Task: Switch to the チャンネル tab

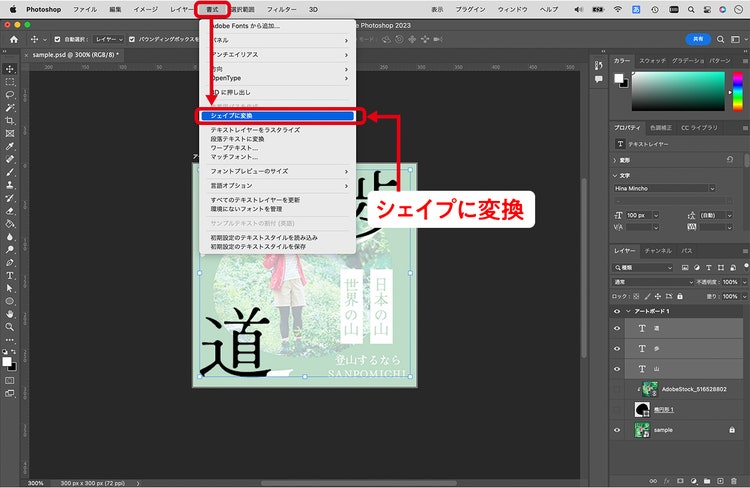Action: pyautogui.click(x=658, y=251)
